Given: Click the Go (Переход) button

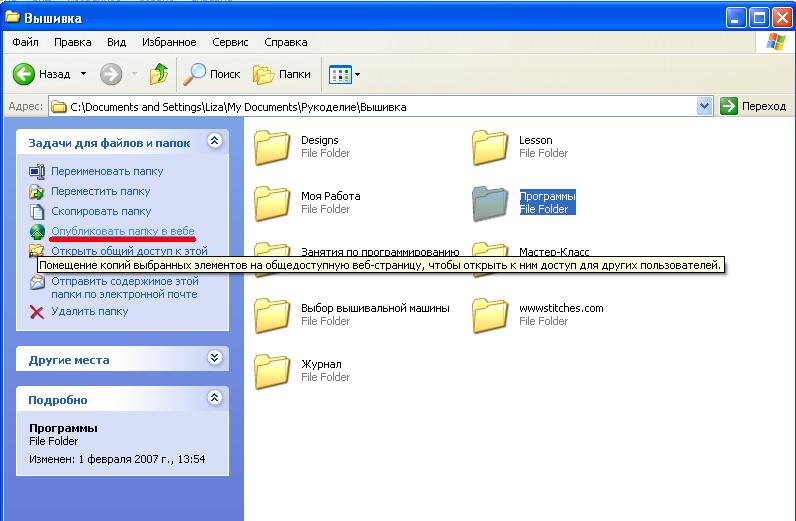Looking at the screenshot, I should pyautogui.click(x=754, y=106).
